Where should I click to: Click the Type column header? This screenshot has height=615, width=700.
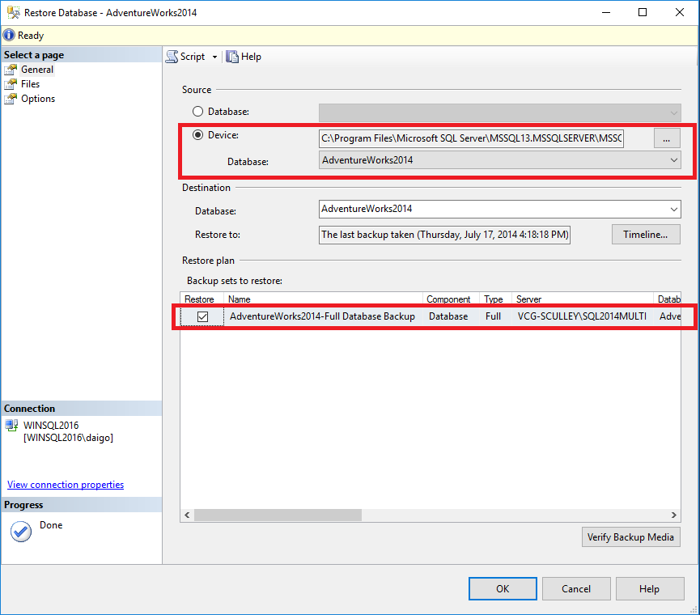pos(494,299)
